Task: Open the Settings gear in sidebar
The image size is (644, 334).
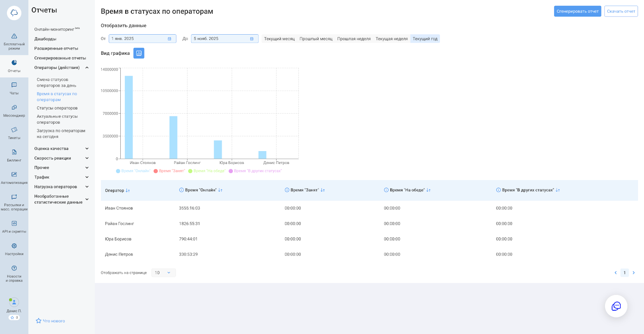Action: [14, 249]
